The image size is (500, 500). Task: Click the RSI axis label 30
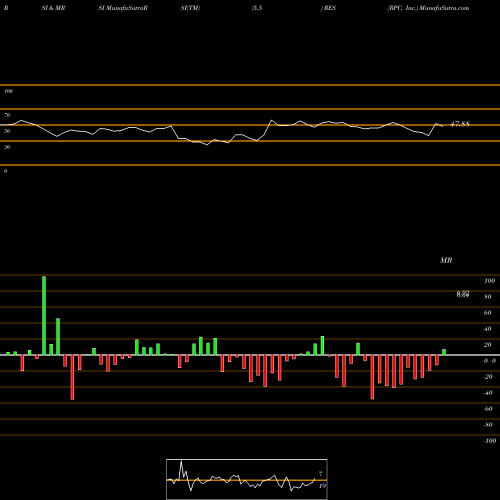pos(7,147)
